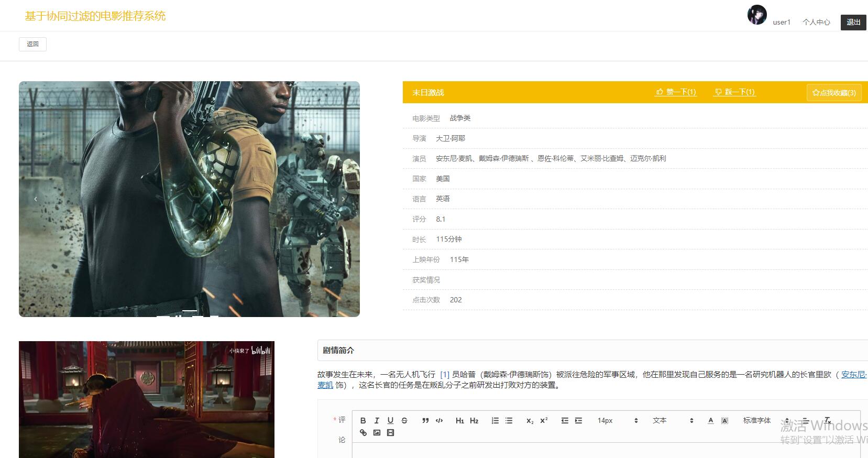Clear text formatting in editor
The height and width of the screenshot is (458, 868).
point(827,420)
